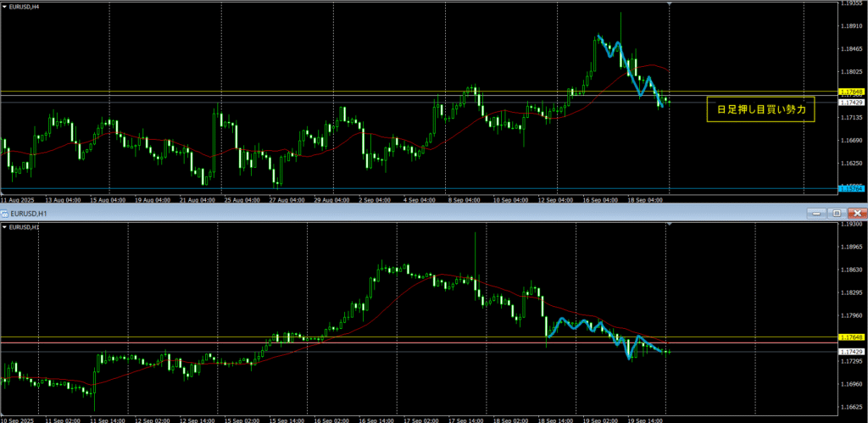Image resolution: width=868 pixels, height=423 pixels.
Task: Click the blue 1.15764 price tag
Action: pos(850,188)
